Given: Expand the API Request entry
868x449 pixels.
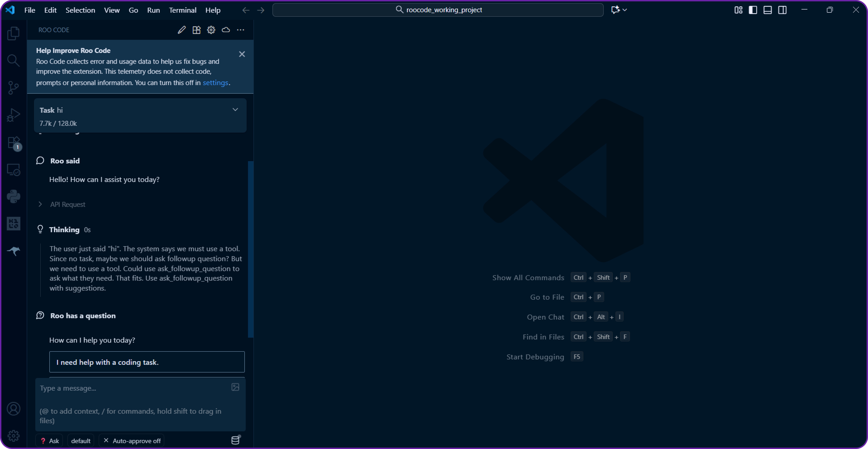Looking at the screenshot, I should tap(40, 204).
